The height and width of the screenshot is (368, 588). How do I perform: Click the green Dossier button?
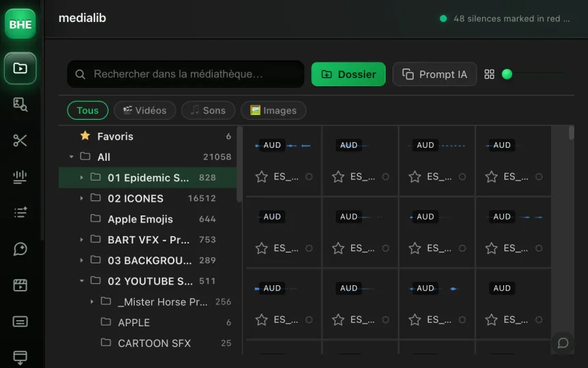point(349,75)
